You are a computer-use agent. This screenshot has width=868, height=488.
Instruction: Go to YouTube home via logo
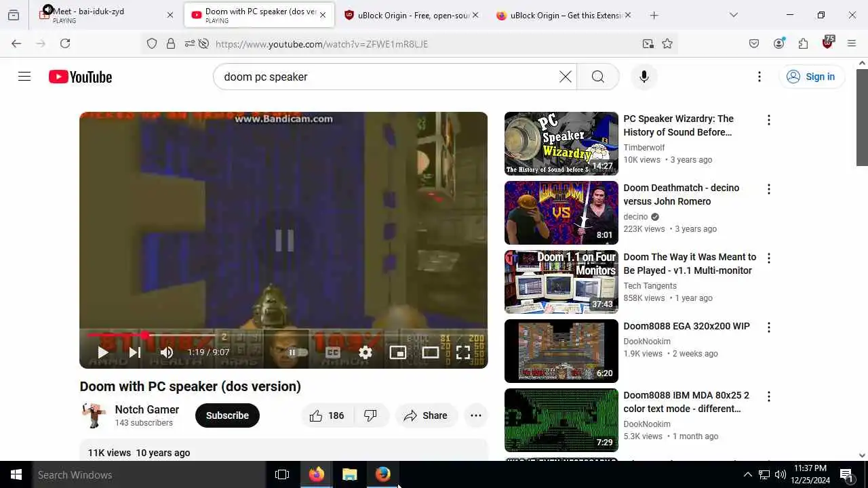click(80, 77)
